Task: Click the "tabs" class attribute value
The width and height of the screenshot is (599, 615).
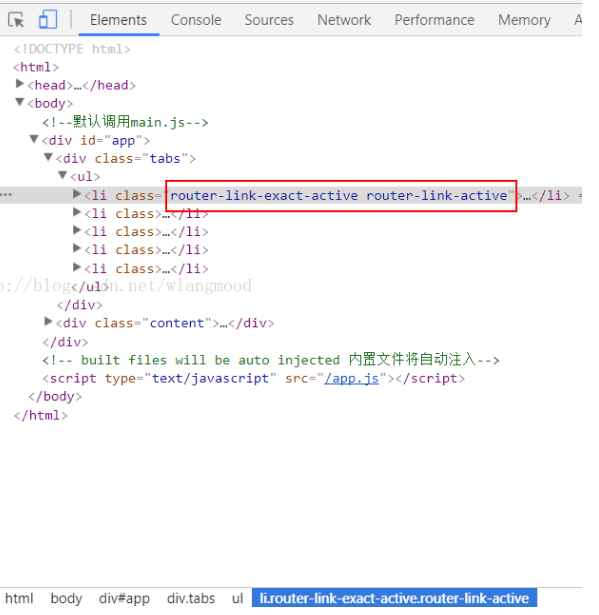Action: coord(165,158)
